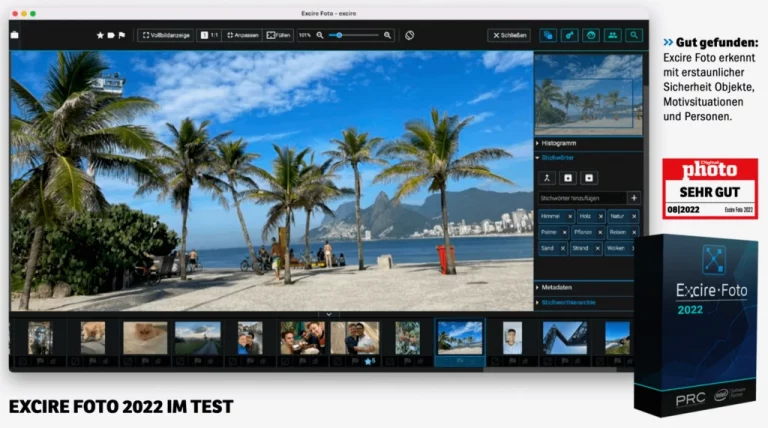Click the people search icon at top right
The height and width of the screenshot is (428, 768).
click(x=612, y=35)
